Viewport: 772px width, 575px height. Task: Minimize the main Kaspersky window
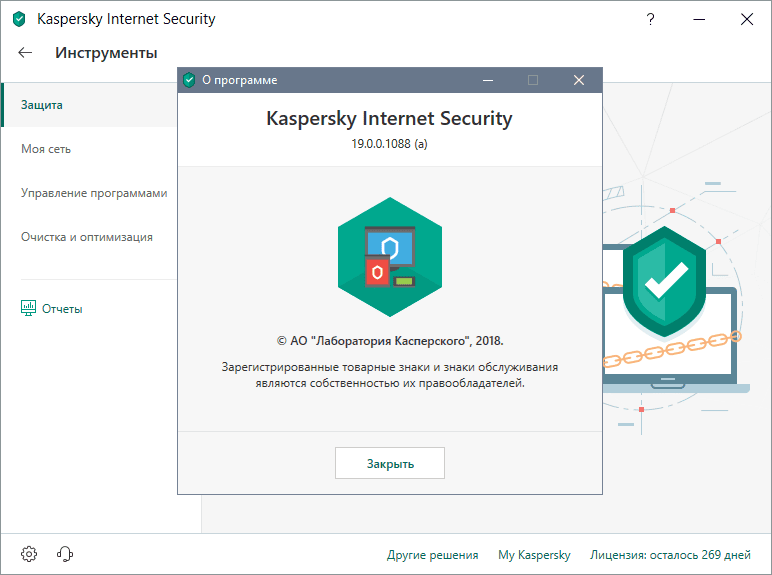point(699,19)
